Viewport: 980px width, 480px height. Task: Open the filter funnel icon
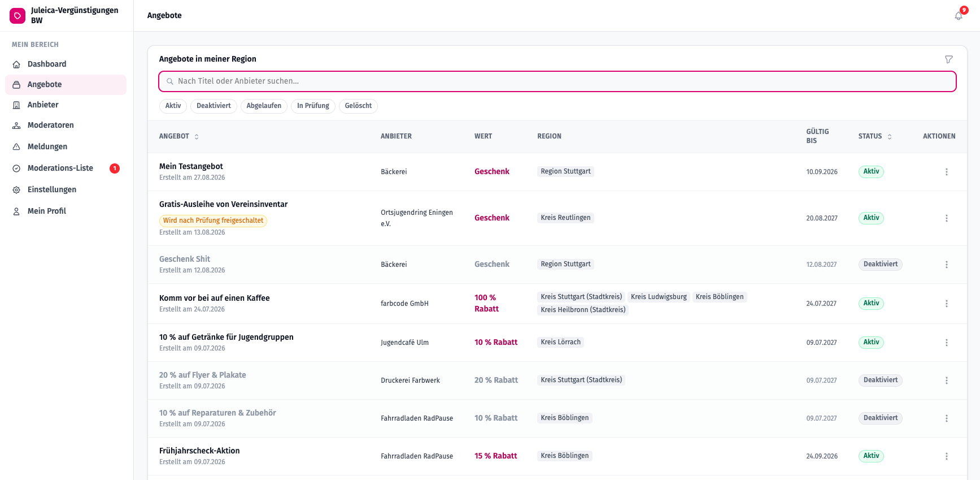(949, 59)
